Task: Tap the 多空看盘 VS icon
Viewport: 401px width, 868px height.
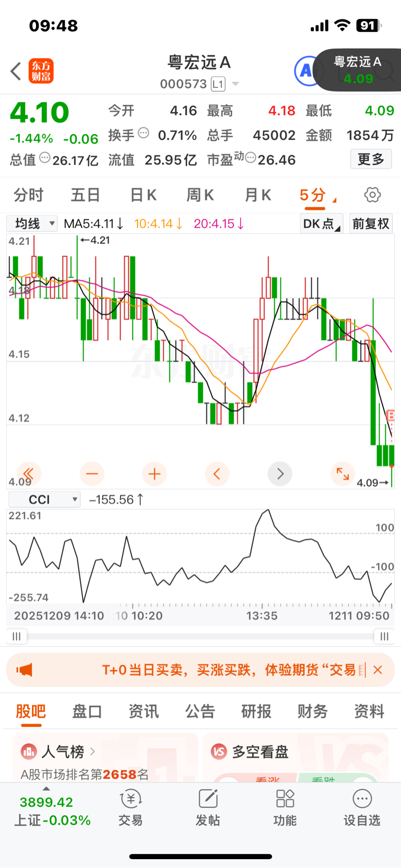Action: tap(219, 752)
